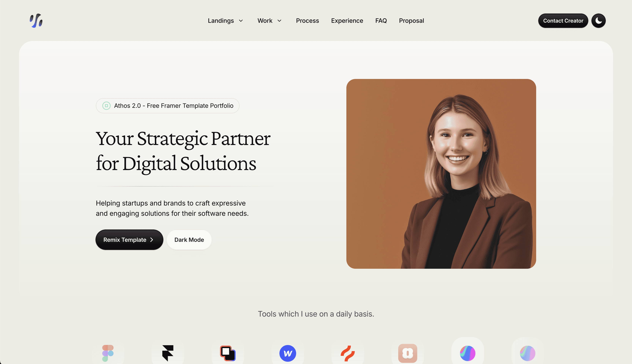This screenshot has height=364, width=632.
Task: Open the FAQ nav link
Action: point(381,20)
